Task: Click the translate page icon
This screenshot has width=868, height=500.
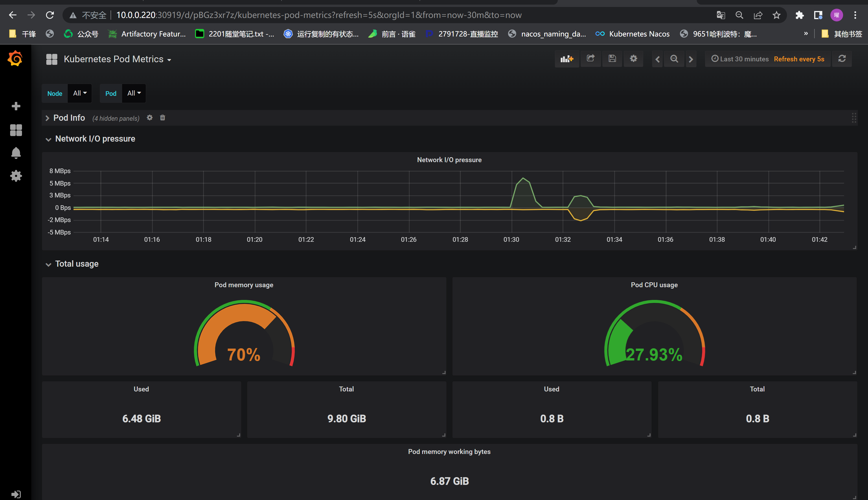Action: [x=721, y=15]
